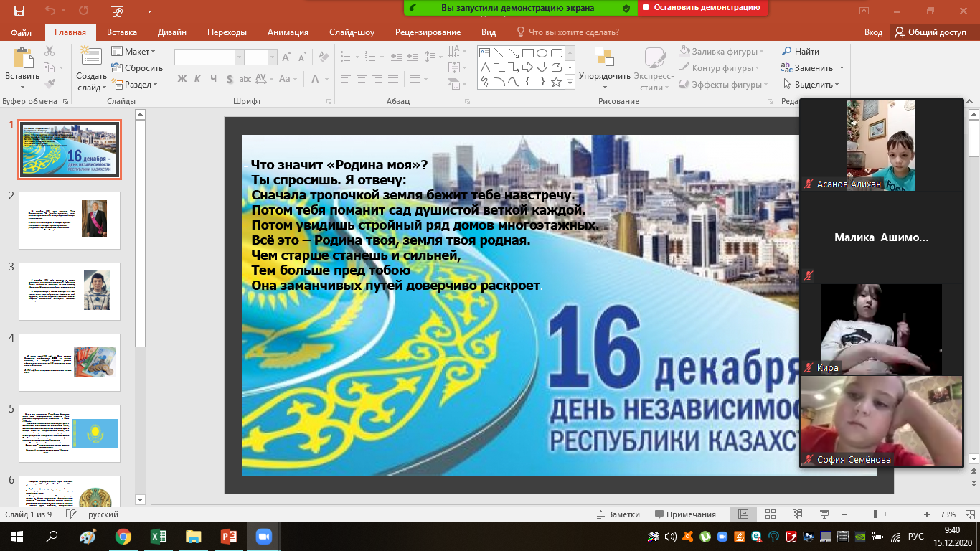This screenshot has width=980, height=551.
Task: Select slide 3 thumbnail with astronaut
Action: coord(70,291)
